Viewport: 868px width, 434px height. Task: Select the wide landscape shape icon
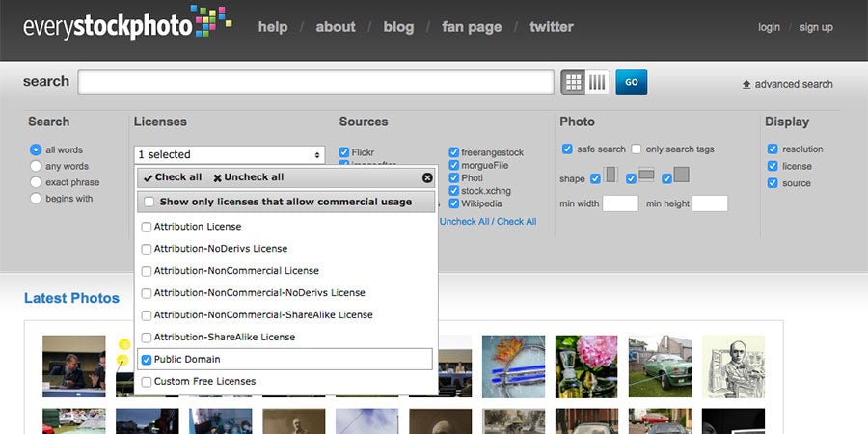pyautogui.click(x=646, y=176)
